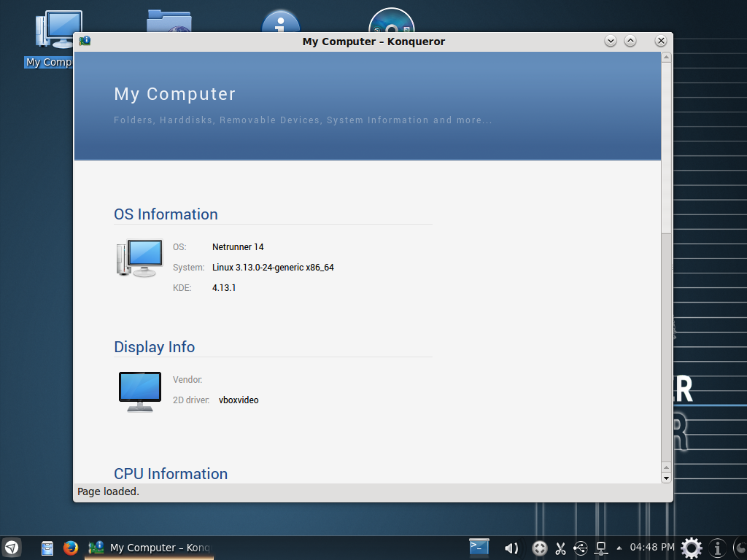Click the System label under OS Information
747x560 pixels.
[189, 267]
